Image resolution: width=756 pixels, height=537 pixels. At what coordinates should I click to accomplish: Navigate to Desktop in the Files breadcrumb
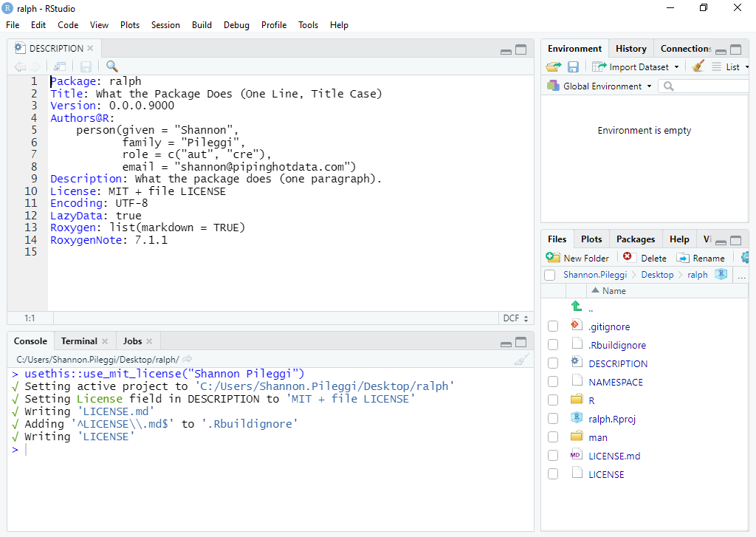[657, 275]
